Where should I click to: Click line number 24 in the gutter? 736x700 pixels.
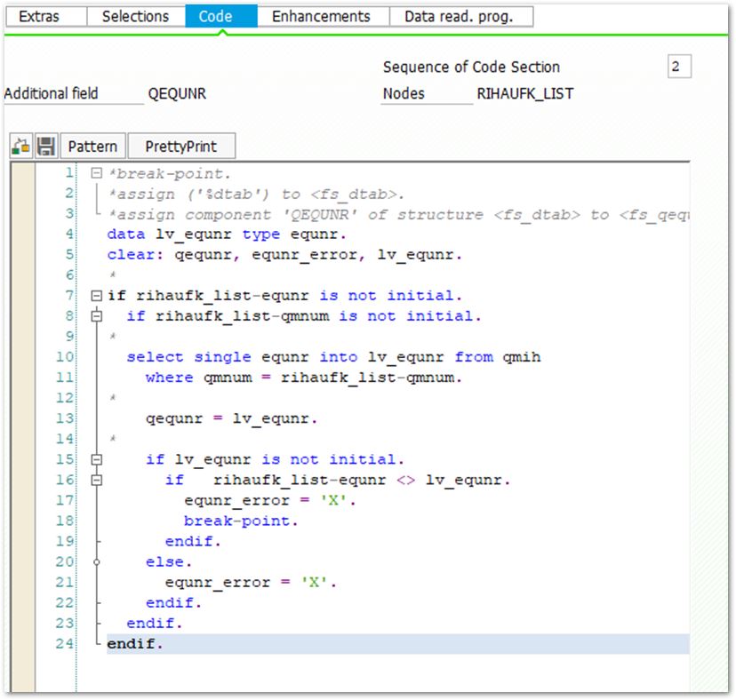click(x=64, y=644)
